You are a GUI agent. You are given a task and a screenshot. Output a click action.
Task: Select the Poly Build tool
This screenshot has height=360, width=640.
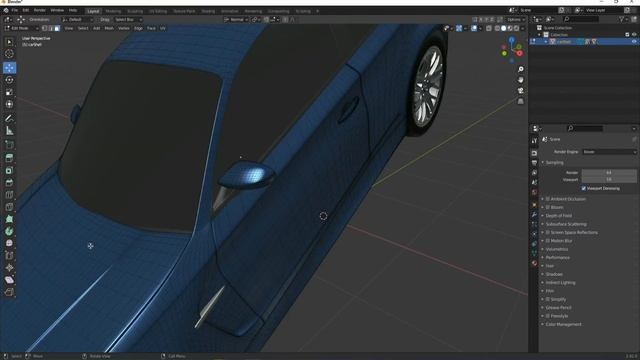9,219
